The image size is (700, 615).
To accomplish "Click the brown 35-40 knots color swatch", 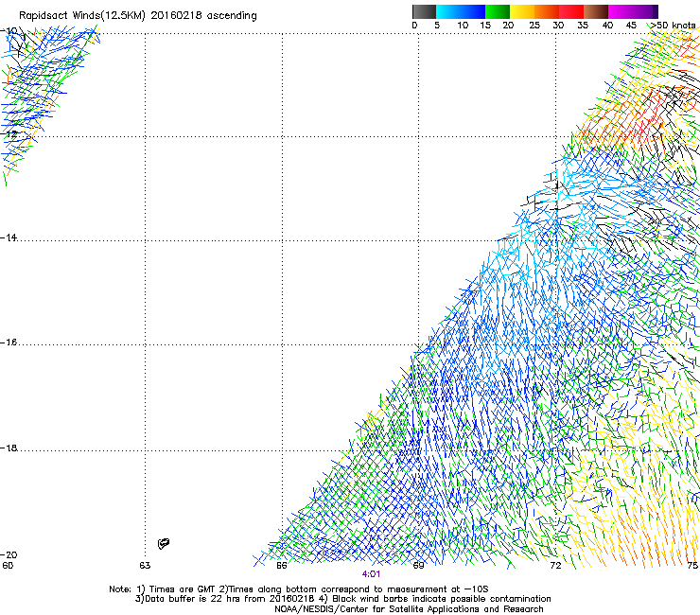I will tap(596, 11).
